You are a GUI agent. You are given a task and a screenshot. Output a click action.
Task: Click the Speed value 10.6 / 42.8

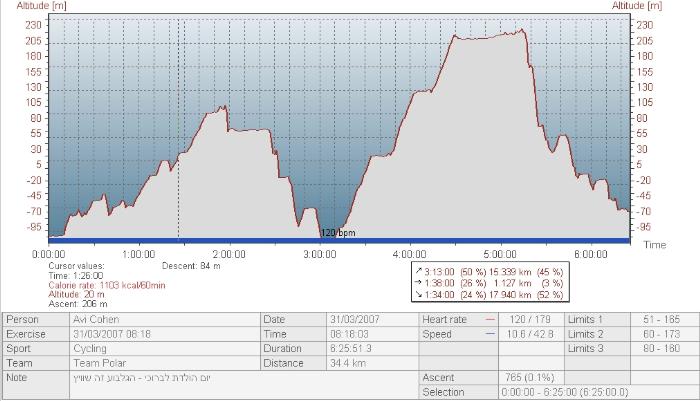point(530,333)
